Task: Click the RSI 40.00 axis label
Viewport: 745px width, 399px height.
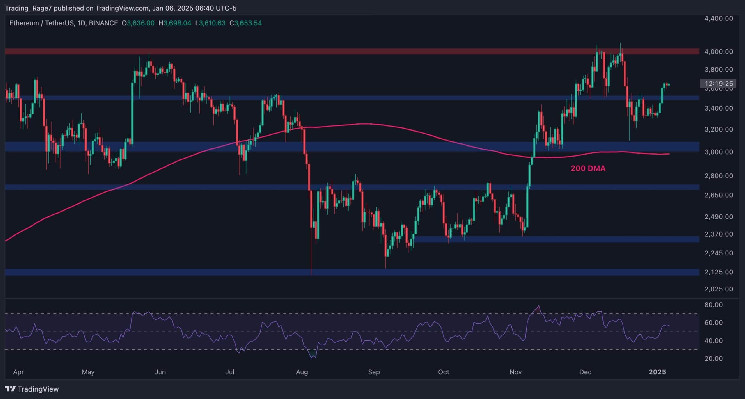Action: tap(715, 341)
